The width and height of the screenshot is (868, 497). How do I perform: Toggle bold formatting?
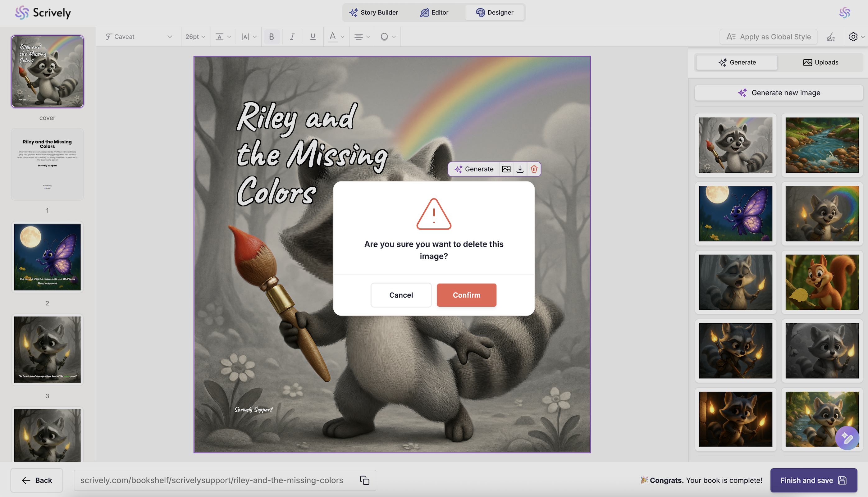271,37
